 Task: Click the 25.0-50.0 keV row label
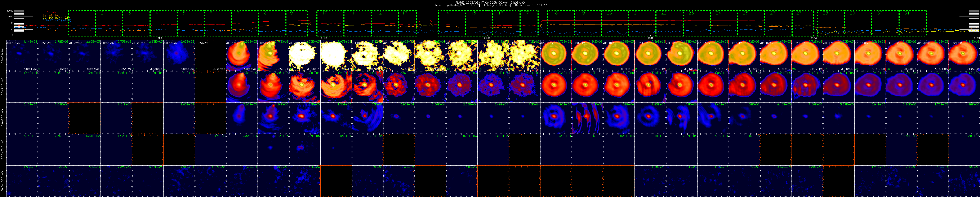click(3, 149)
